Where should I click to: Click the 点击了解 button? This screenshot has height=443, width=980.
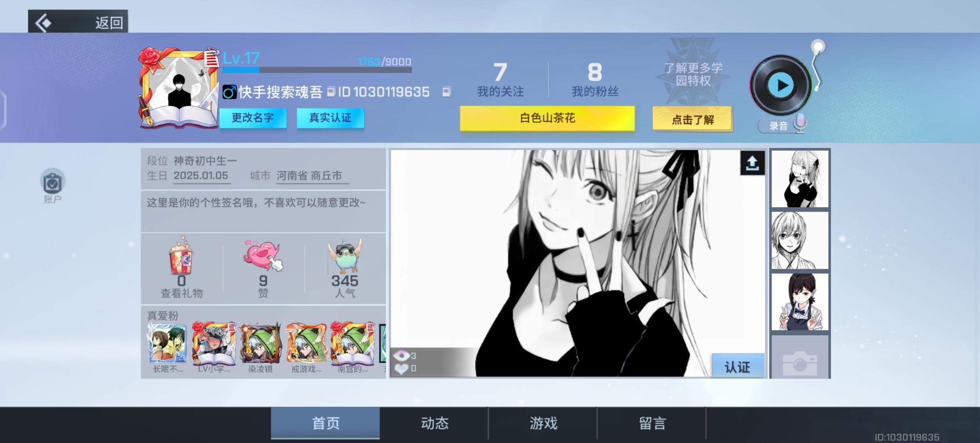pyautogui.click(x=692, y=119)
